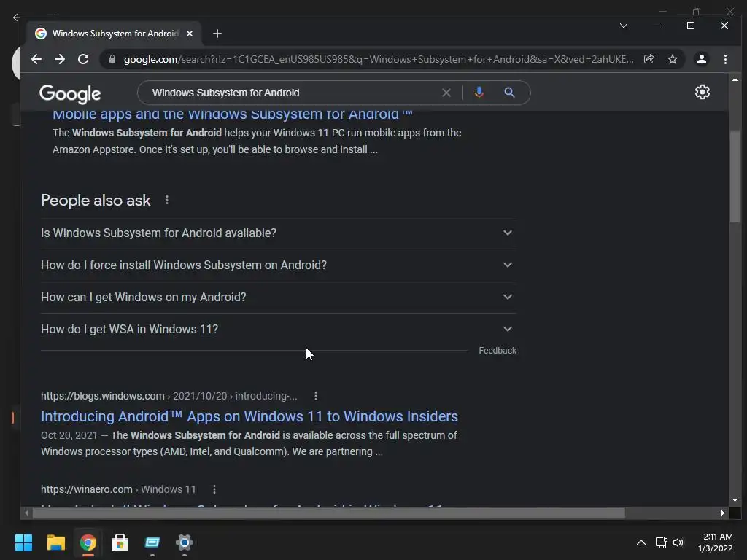Go to Google homepage via the logo
This screenshot has width=747, height=560.
coord(70,94)
